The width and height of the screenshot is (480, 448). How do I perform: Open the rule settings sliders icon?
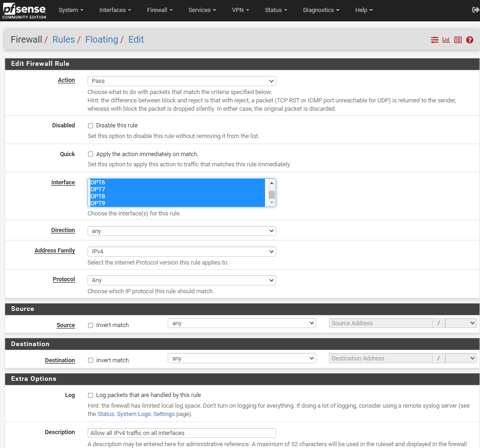(x=435, y=40)
